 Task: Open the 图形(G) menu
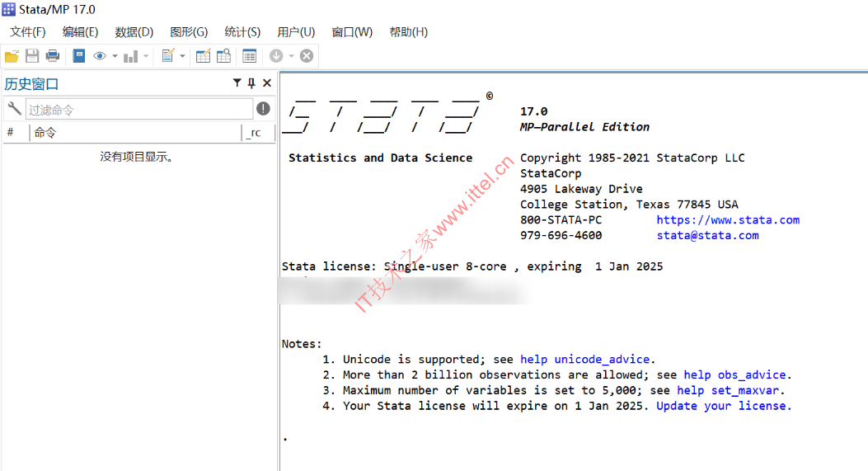(189, 32)
